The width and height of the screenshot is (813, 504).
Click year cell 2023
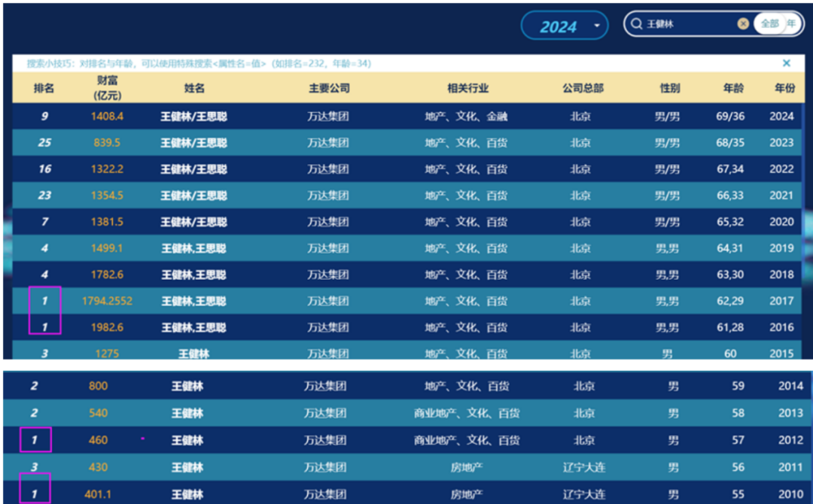(781, 142)
